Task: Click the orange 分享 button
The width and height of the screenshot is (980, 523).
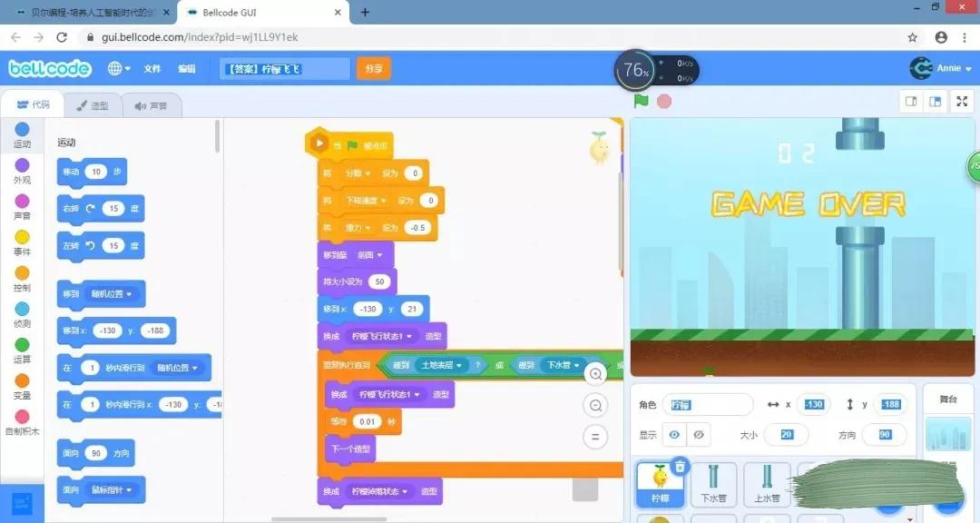Action: pyautogui.click(x=374, y=68)
